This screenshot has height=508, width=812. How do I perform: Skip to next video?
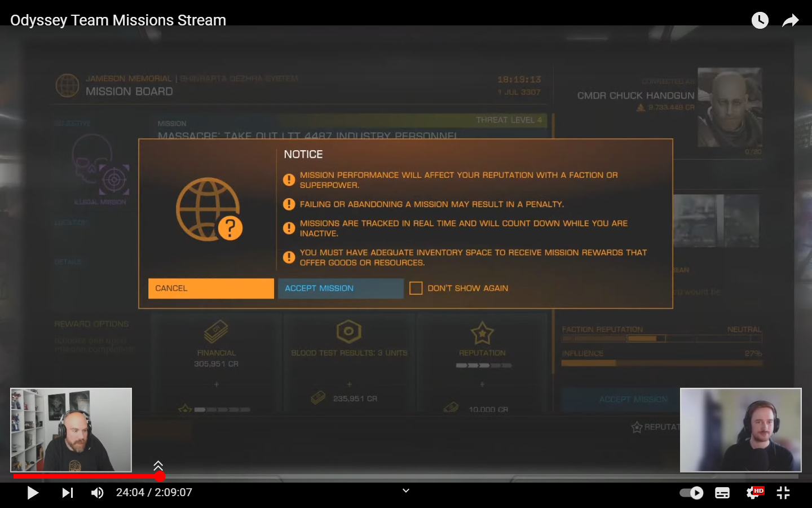point(67,493)
